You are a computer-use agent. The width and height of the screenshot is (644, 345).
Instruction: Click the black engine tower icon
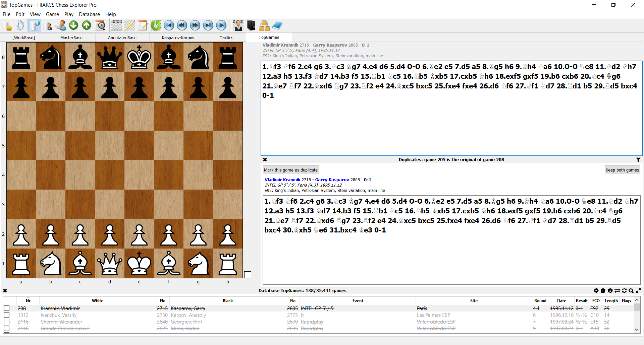(x=251, y=25)
